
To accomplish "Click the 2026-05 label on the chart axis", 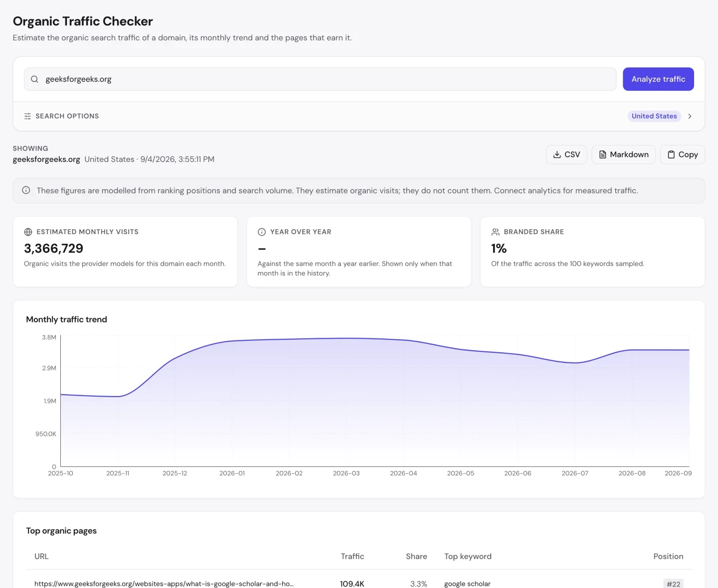I will [x=460, y=473].
